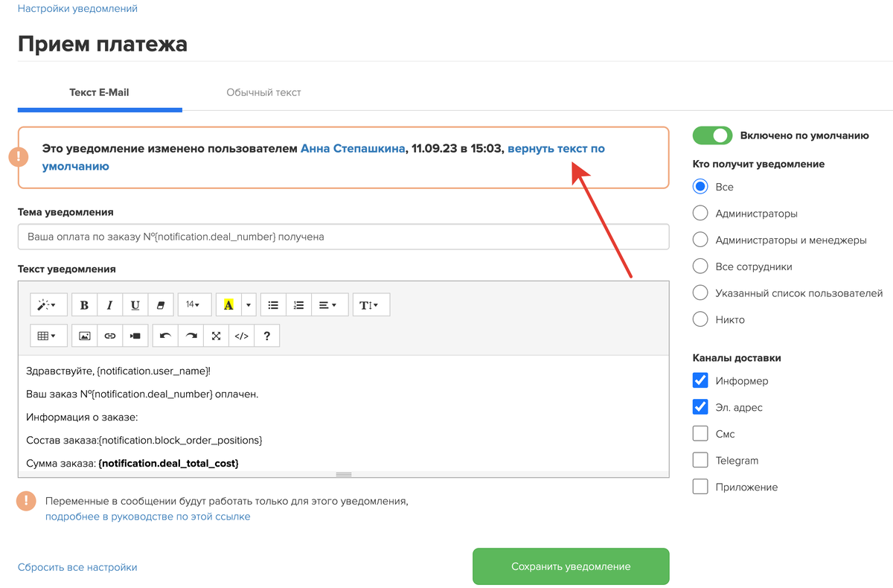Screen dimensions: 893x588
Task: Open the magic wand style dropdown
Action: 48,304
